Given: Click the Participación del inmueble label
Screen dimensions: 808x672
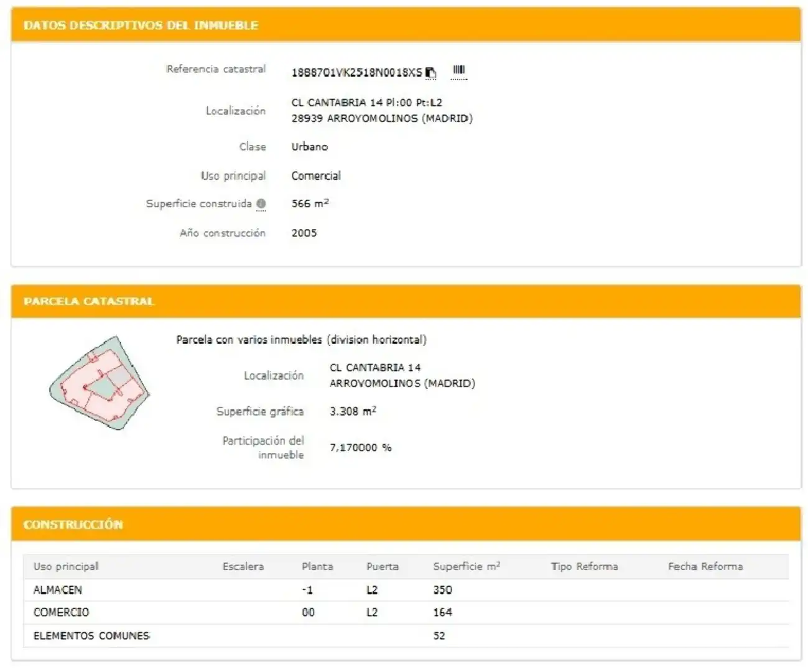Looking at the screenshot, I should [x=263, y=447].
